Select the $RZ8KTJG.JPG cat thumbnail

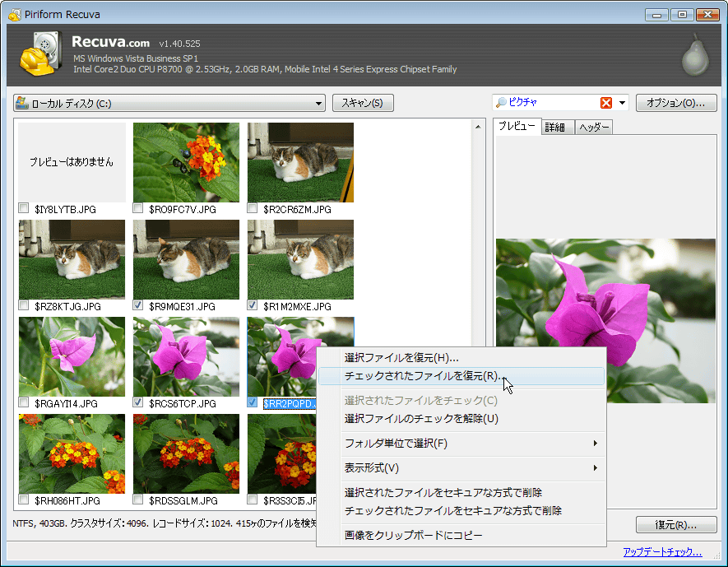coord(72,259)
